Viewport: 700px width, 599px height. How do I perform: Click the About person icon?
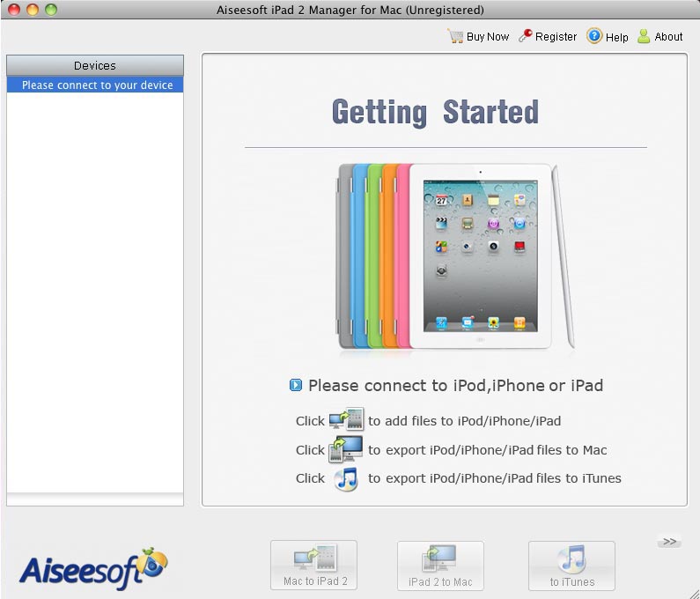tap(644, 36)
